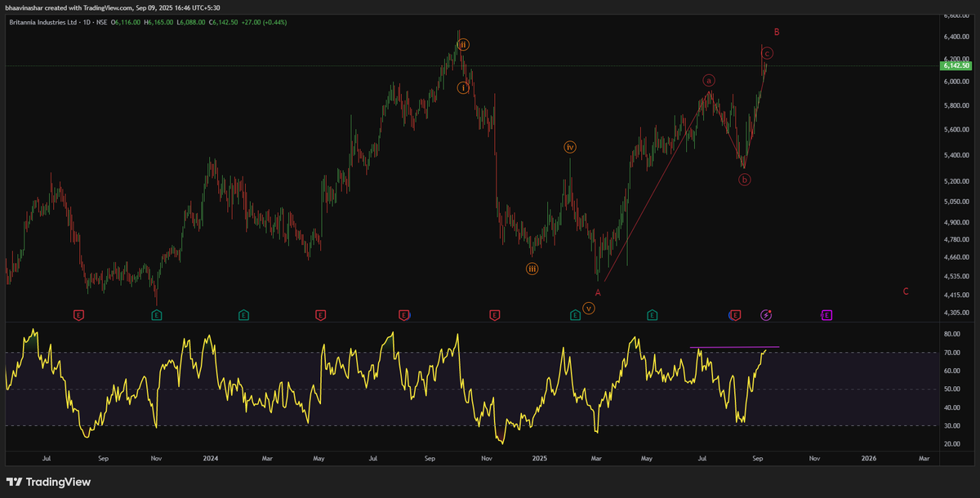
Task: Click the green earnings marker under November 2023
Action: click(x=157, y=314)
